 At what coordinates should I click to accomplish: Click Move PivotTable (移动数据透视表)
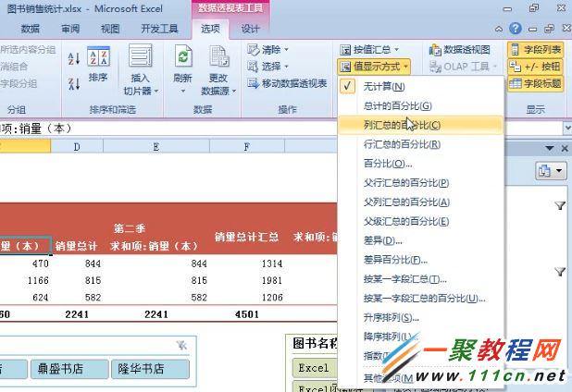287,83
